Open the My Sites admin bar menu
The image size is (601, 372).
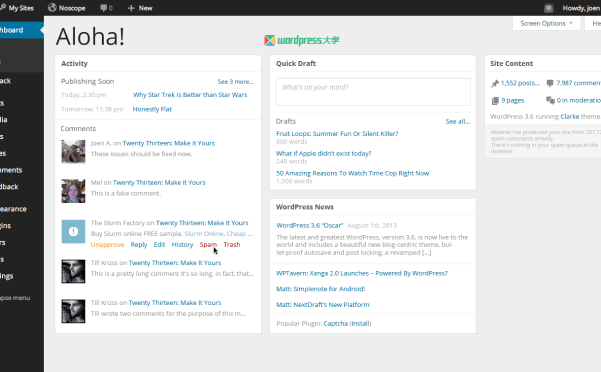17,8
